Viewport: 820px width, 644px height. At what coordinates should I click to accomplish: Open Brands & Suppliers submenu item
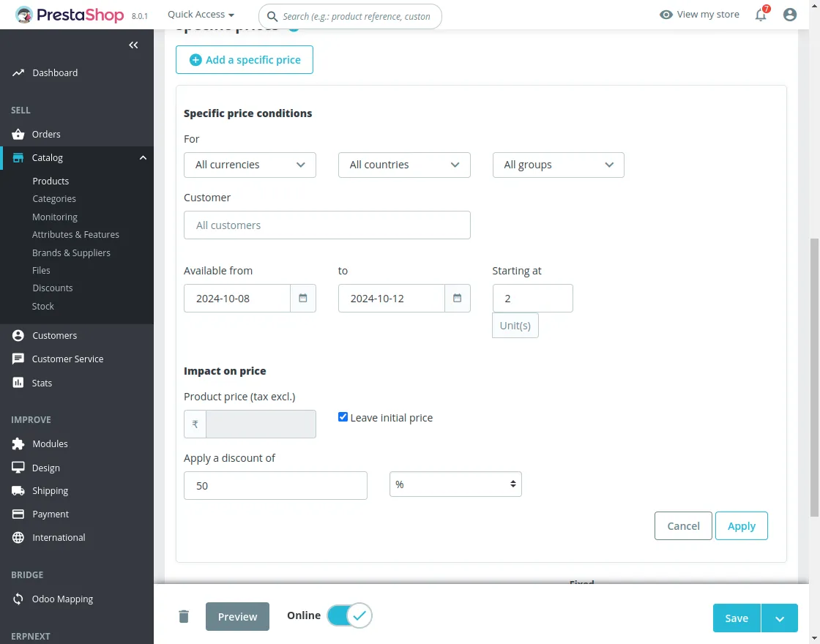pyautogui.click(x=71, y=253)
